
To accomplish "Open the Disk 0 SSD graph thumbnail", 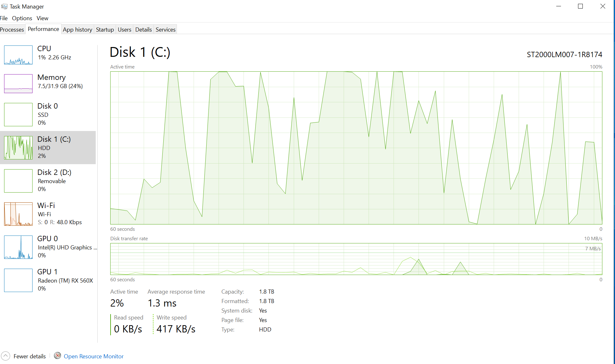I will tap(18, 115).
